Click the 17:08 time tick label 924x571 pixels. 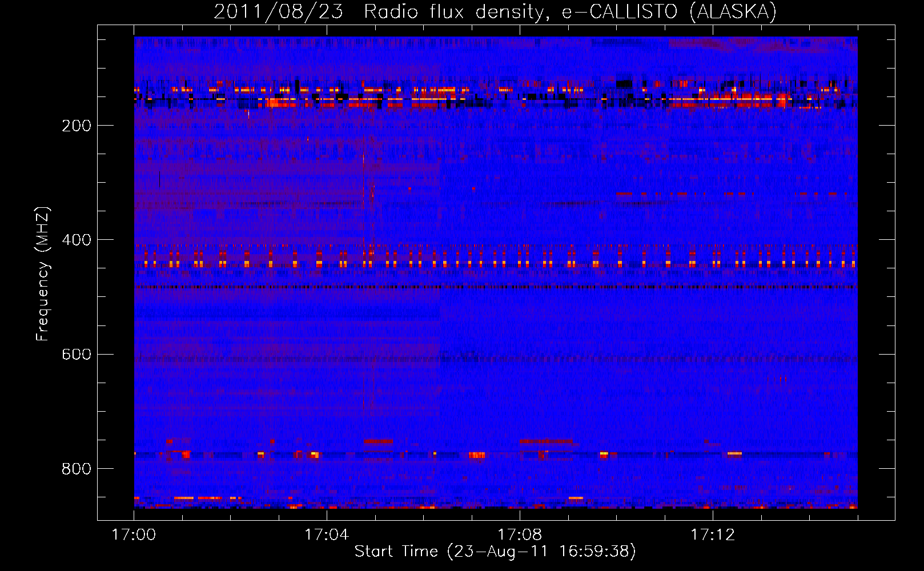pyautogui.click(x=520, y=534)
